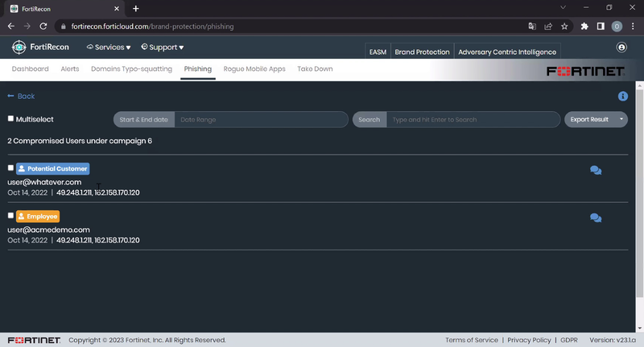Click the browser back arrow

[x=11, y=27]
